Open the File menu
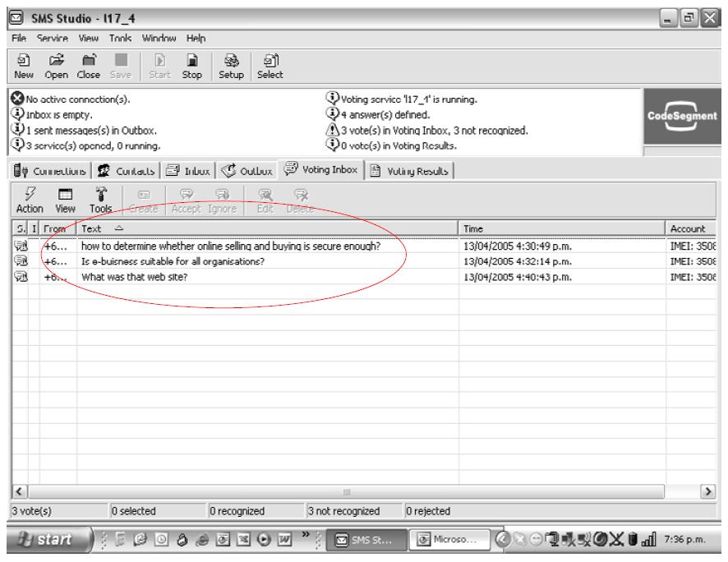Viewport: 728px width, 562px height. click(19, 38)
